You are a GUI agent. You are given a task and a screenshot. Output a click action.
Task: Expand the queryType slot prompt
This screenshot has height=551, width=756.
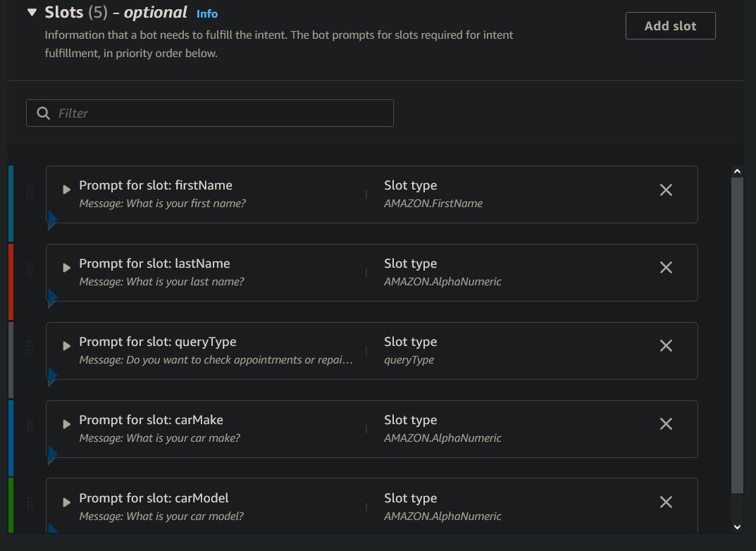(x=66, y=346)
